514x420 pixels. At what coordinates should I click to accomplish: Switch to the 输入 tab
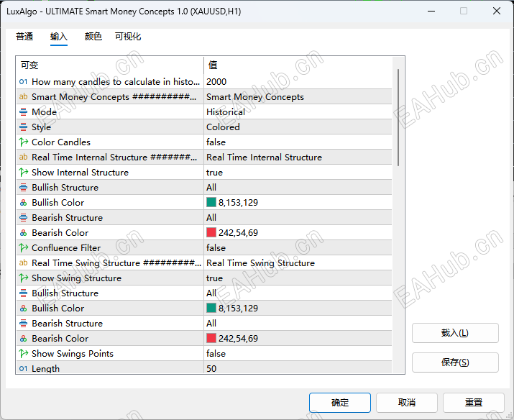[x=59, y=37]
